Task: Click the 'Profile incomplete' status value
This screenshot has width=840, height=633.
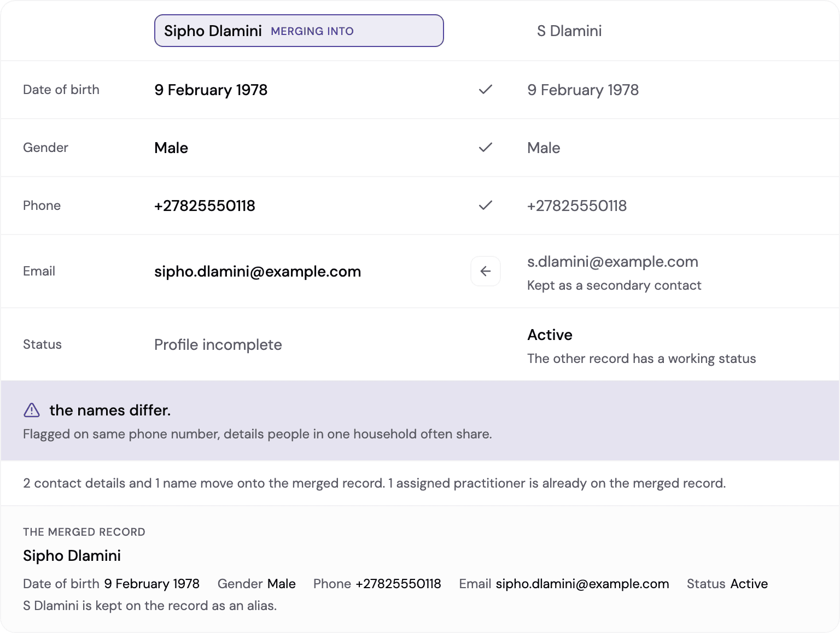Action: click(218, 344)
